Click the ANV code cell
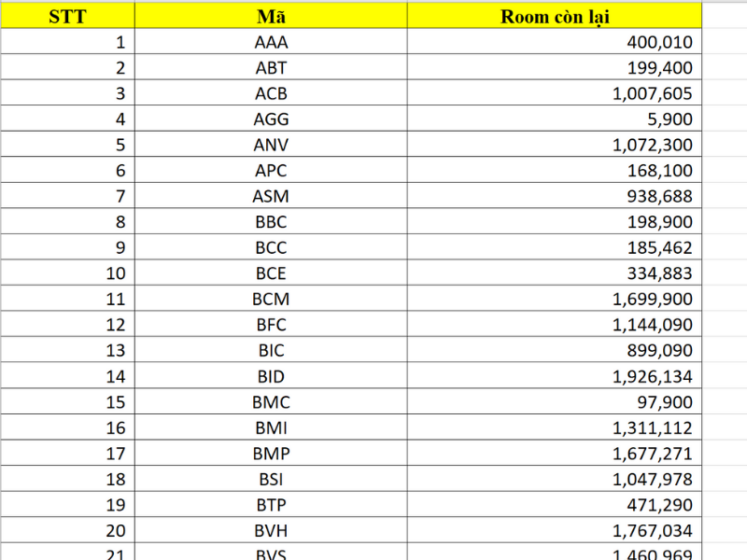The image size is (747, 560). tap(271, 145)
